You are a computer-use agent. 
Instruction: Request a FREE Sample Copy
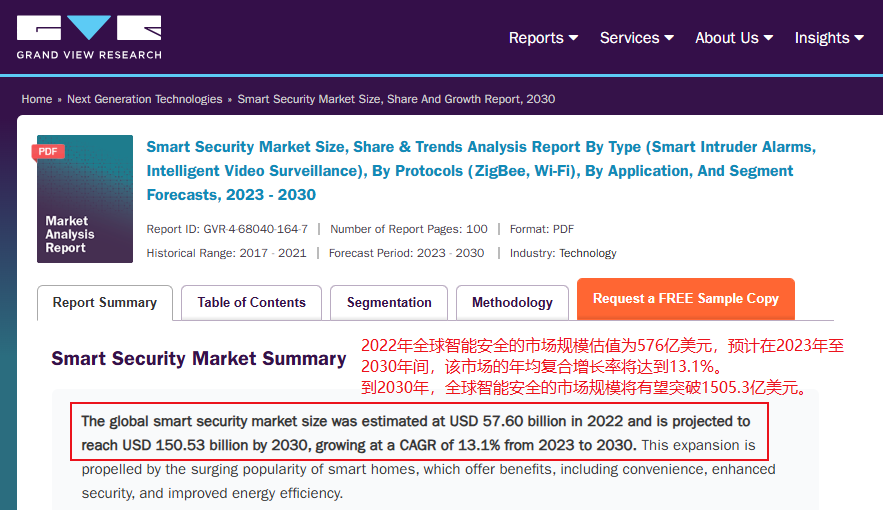point(685,299)
